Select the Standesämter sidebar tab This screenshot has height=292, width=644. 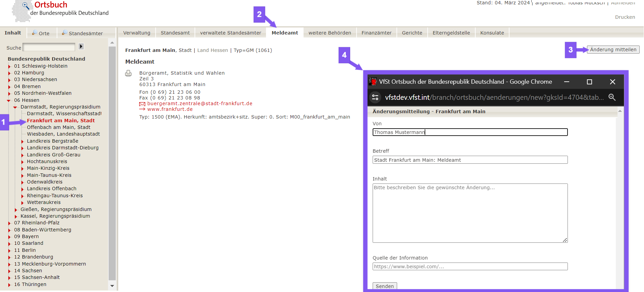coord(82,33)
